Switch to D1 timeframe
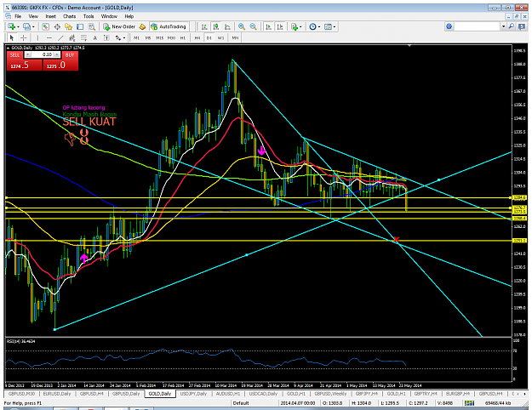This screenshot has width=532, height=410. tap(209, 37)
